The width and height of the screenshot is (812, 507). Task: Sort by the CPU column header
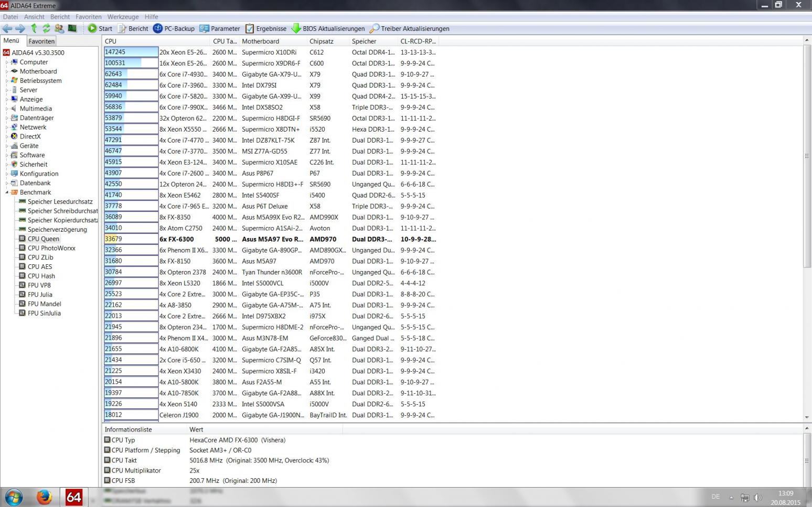(x=156, y=41)
